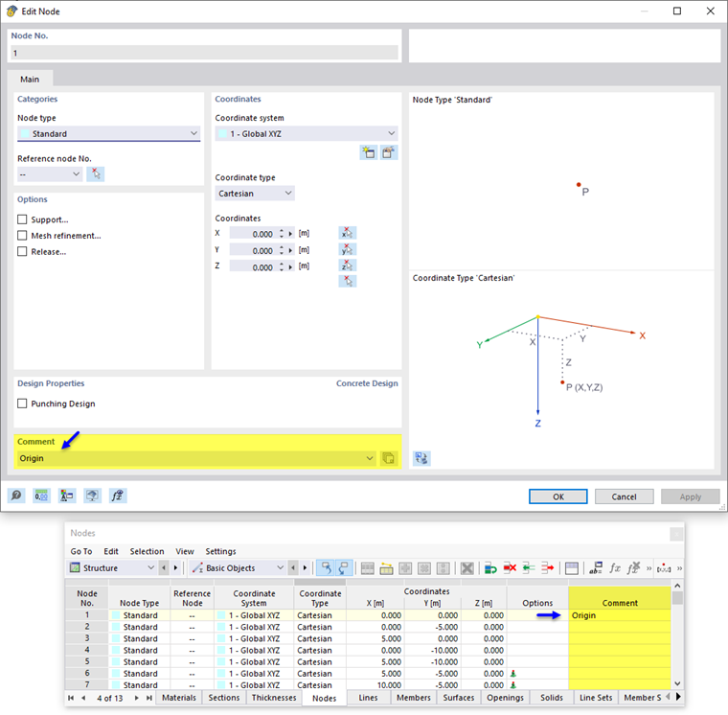Click the red right arrow export icon in Nodes toolbar
The width and height of the screenshot is (728, 715).
click(547, 568)
